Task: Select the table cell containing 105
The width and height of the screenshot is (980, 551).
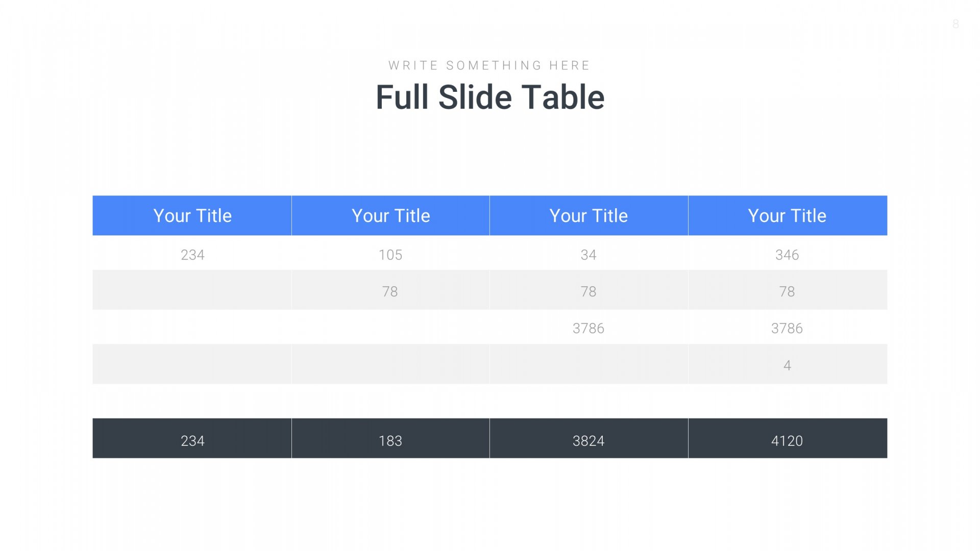Action: click(x=390, y=255)
